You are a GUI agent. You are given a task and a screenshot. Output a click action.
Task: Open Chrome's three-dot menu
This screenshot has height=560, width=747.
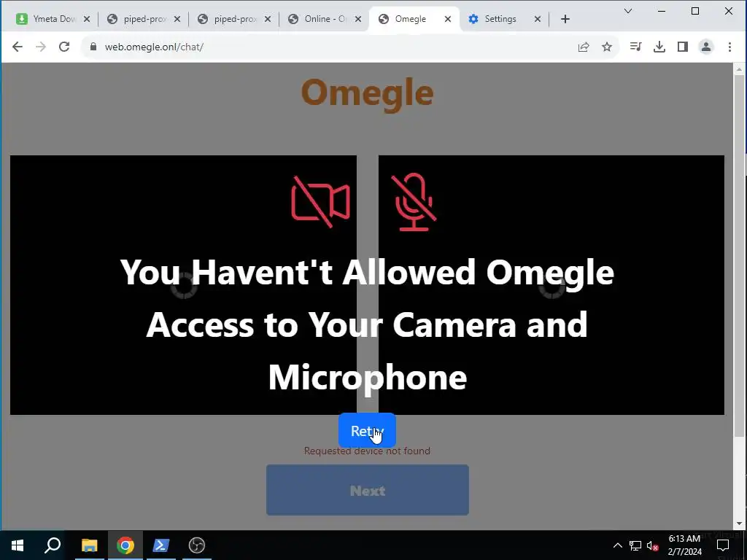click(729, 47)
